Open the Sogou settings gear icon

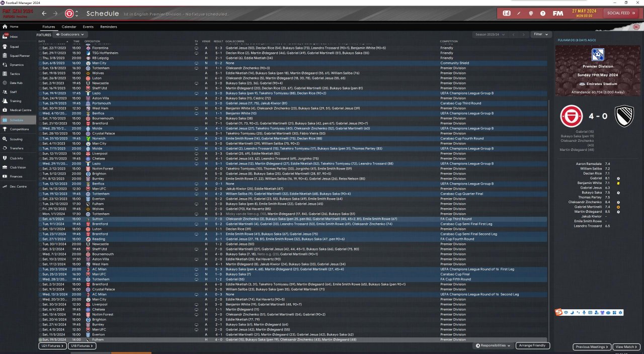click(620, 313)
